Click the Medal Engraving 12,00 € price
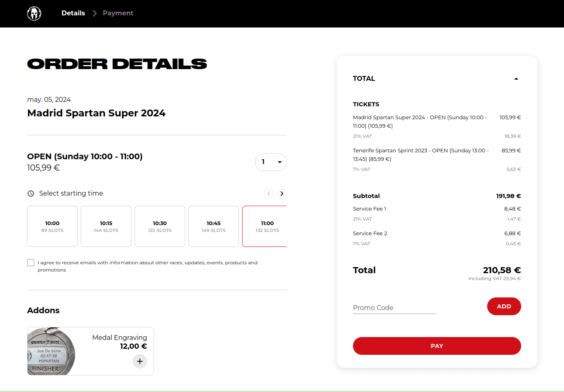This screenshot has height=392, width=564. pyautogui.click(x=133, y=346)
